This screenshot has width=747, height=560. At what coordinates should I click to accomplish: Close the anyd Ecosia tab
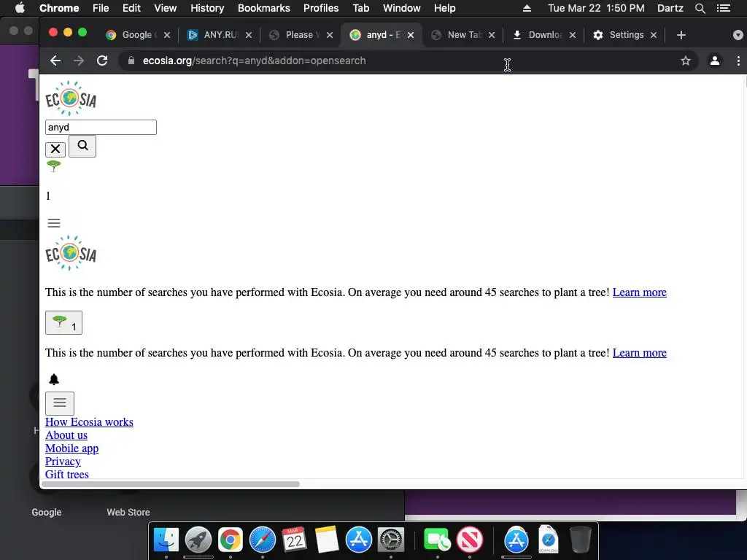tap(411, 35)
